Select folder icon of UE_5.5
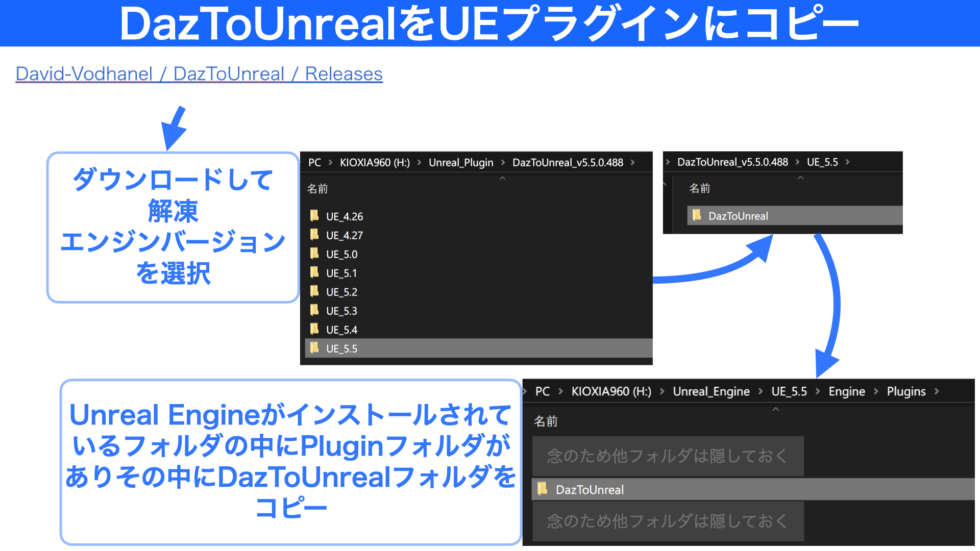 click(314, 348)
